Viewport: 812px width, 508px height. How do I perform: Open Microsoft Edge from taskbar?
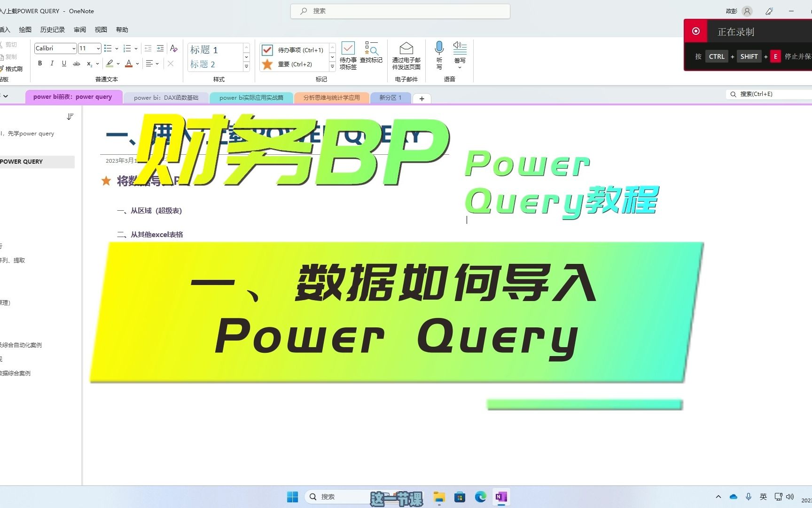tap(480, 497)
